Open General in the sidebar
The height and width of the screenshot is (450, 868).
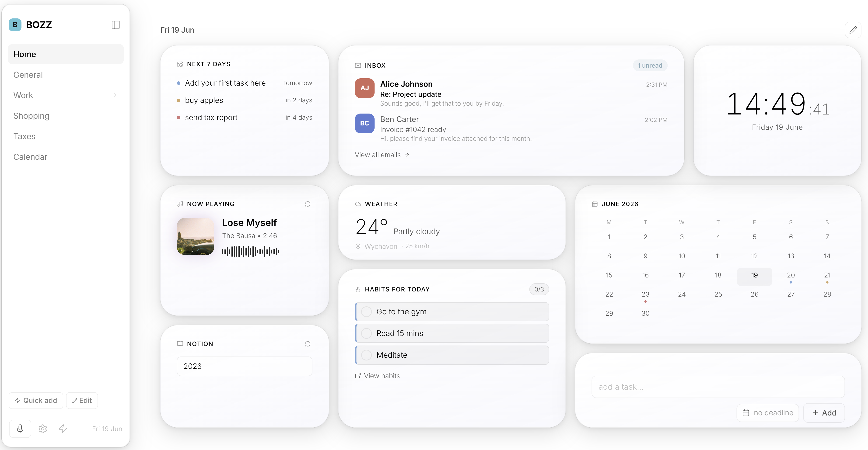tap(66, 75)
